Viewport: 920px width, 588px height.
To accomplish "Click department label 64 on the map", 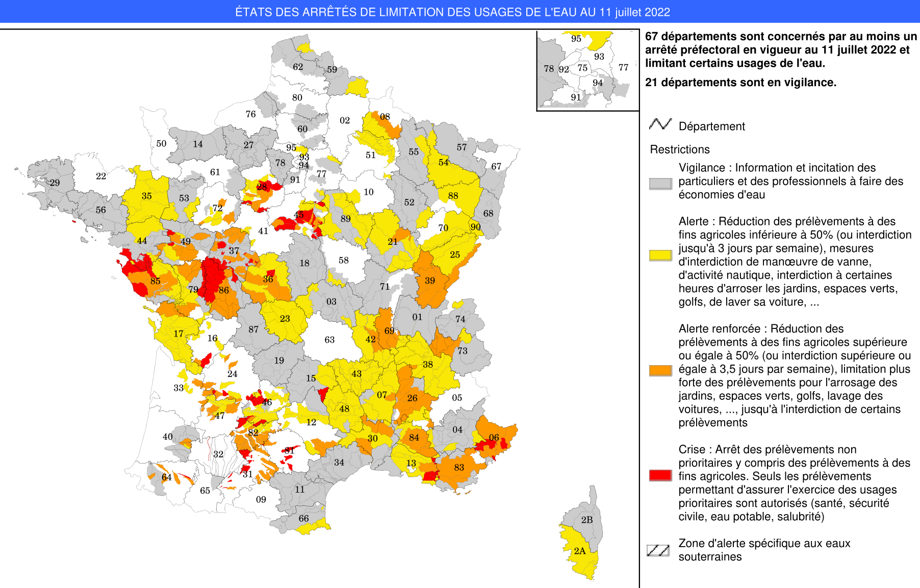I will point(167,477).
